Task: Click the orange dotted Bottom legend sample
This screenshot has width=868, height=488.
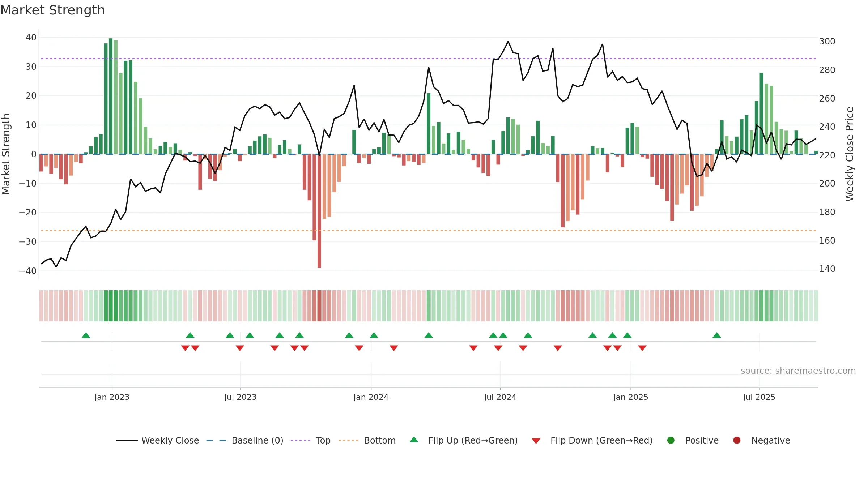Action: click(348, 440)
